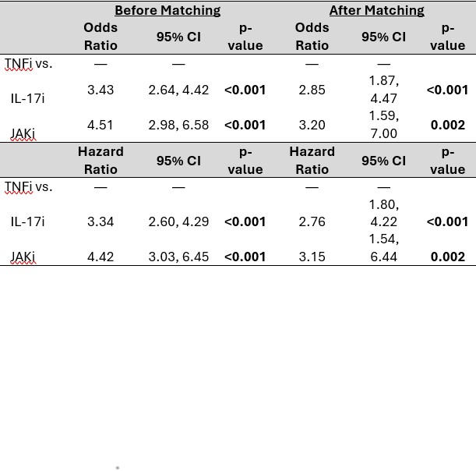Select the hazard ratio value 3.34

100,221
